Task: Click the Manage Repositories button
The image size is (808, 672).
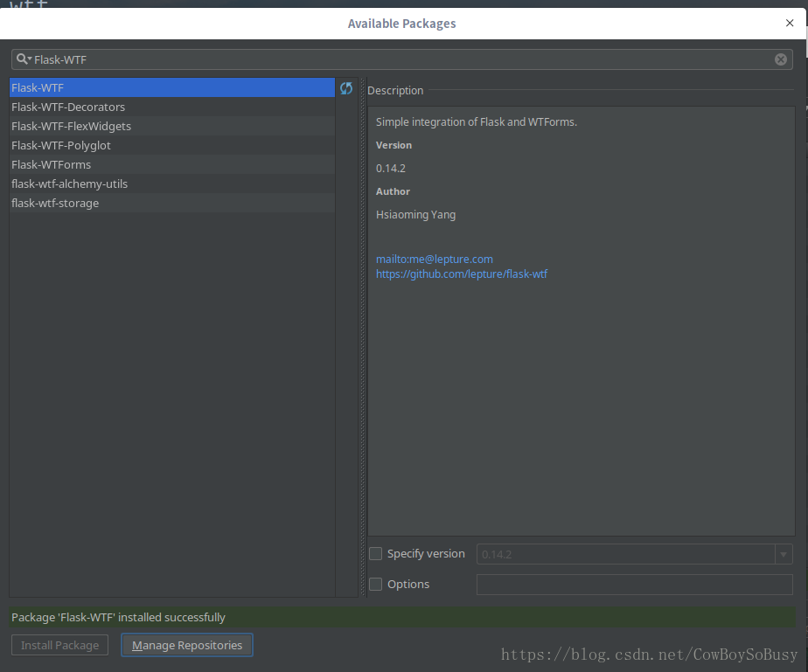Action: (187, 645)
